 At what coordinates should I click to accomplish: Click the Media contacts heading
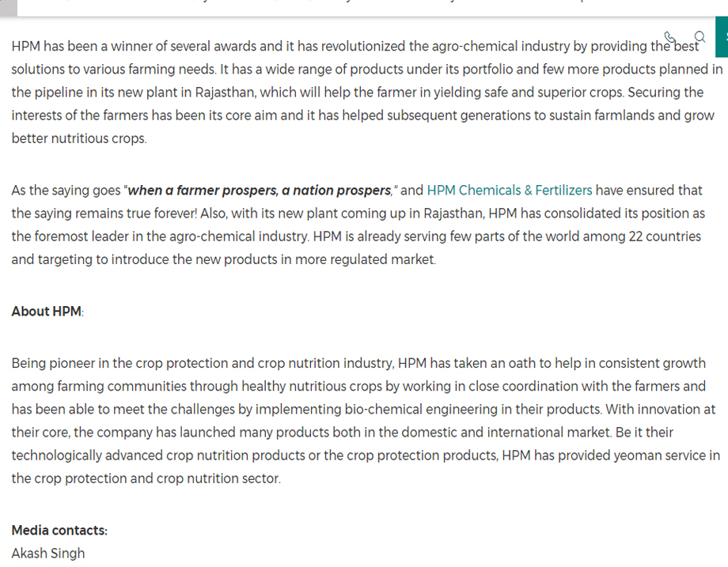tap(59, 531)
